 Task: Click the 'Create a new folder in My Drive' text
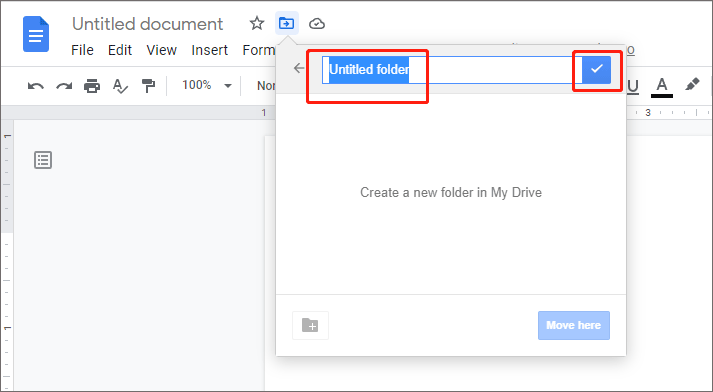pos(451,192)
